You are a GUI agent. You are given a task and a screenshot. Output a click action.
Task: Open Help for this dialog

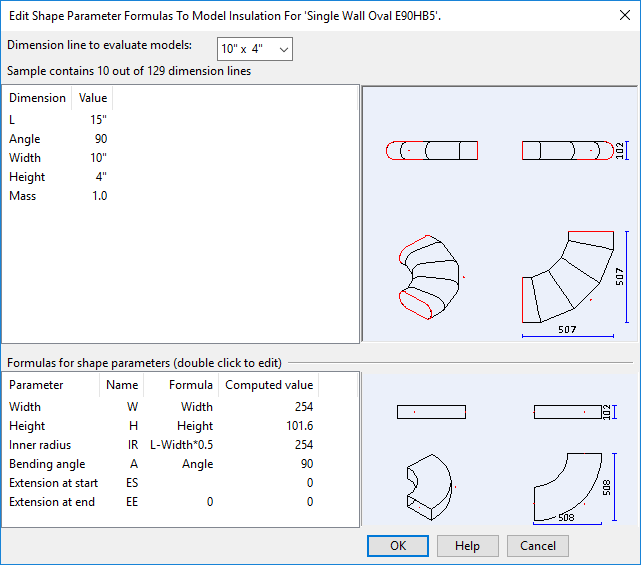[467, 546]
